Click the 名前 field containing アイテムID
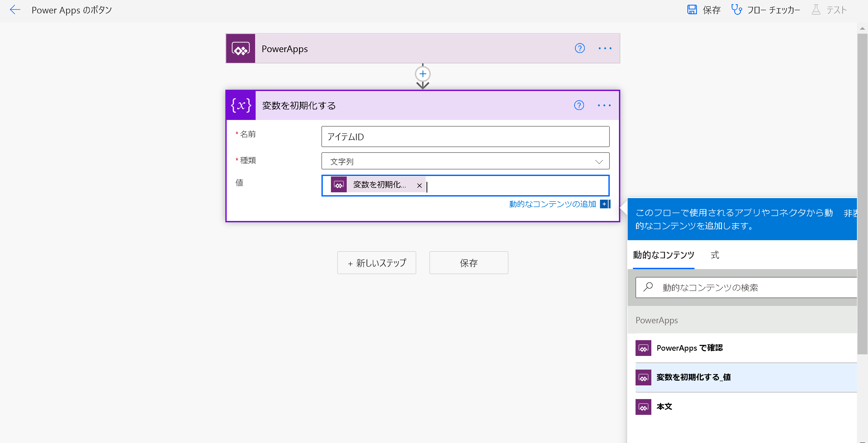This screenshot has width=868, height=443. [x=465, y=137]
